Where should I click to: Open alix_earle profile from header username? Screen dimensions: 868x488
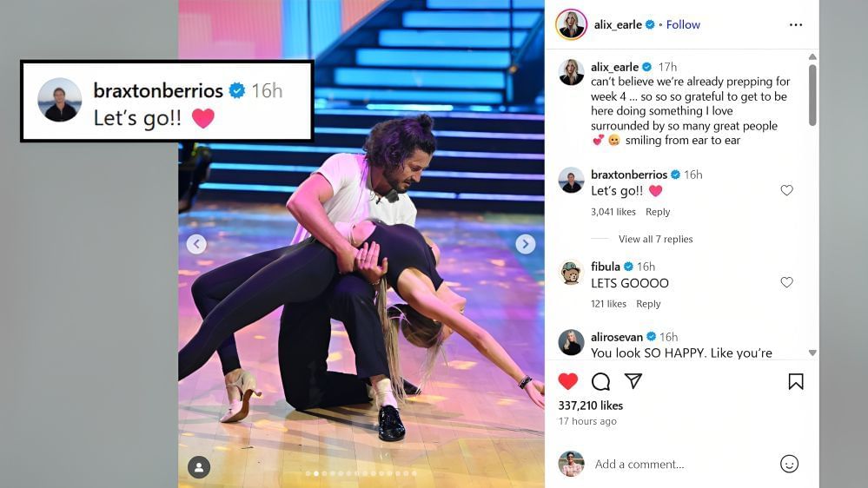(618, 24)
